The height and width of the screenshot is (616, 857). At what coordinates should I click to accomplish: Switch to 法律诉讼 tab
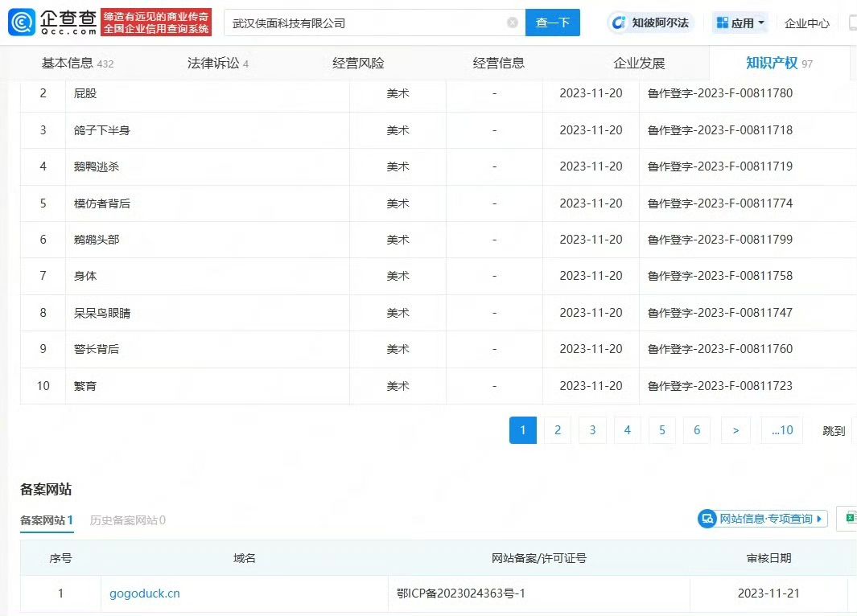tap(217, 64)
